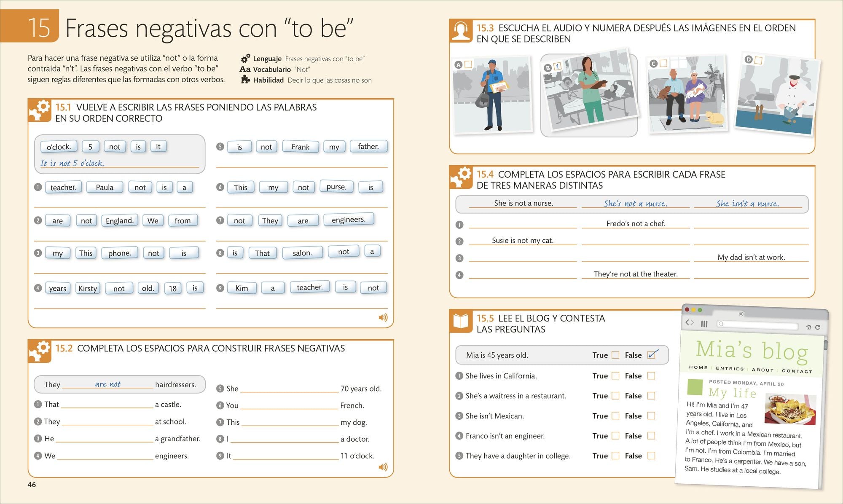Click the Habilidad puzzle piece icon

point(245,80)
